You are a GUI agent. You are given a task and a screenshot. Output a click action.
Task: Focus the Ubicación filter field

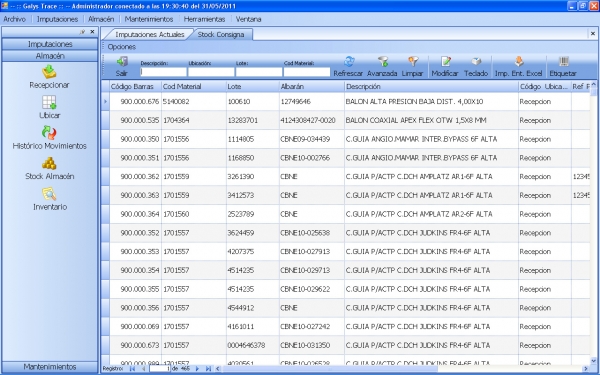click(x=211, y=72)
